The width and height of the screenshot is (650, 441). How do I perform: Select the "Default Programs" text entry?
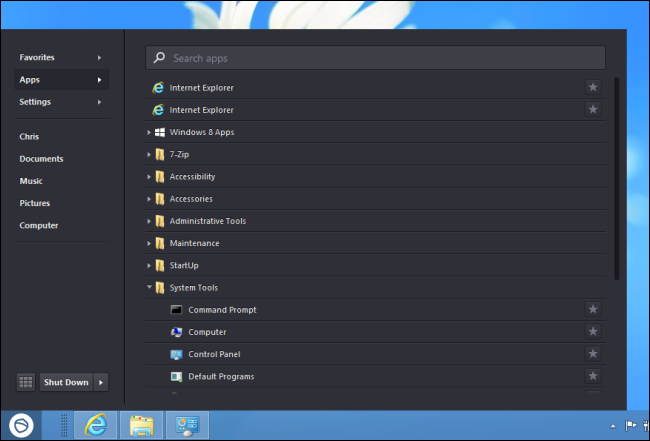coord(221,377)
